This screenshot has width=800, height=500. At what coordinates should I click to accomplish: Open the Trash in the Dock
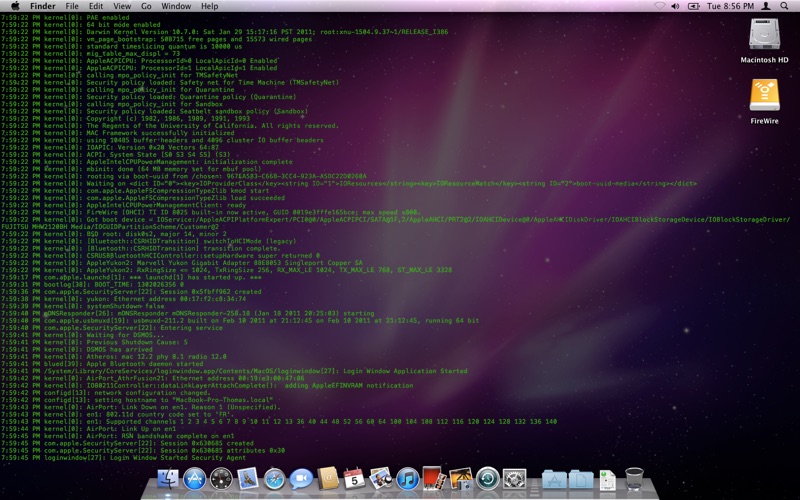click(634, 480)
